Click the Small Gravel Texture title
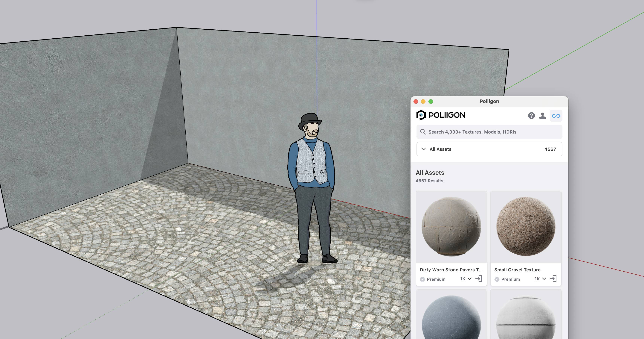The height and width of the screenshot is (339, 644). (517, 270)
